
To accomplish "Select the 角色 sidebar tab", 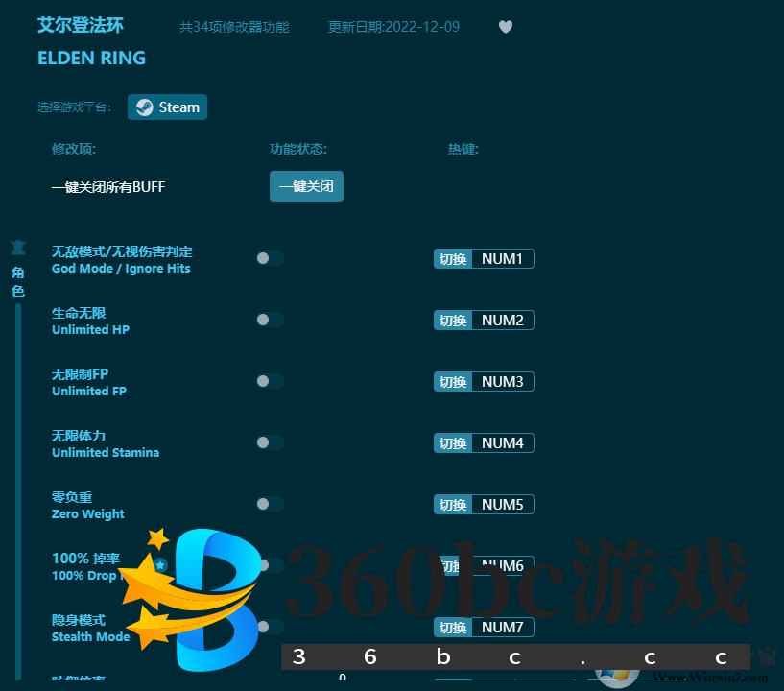I will click(x=18, y=281).
